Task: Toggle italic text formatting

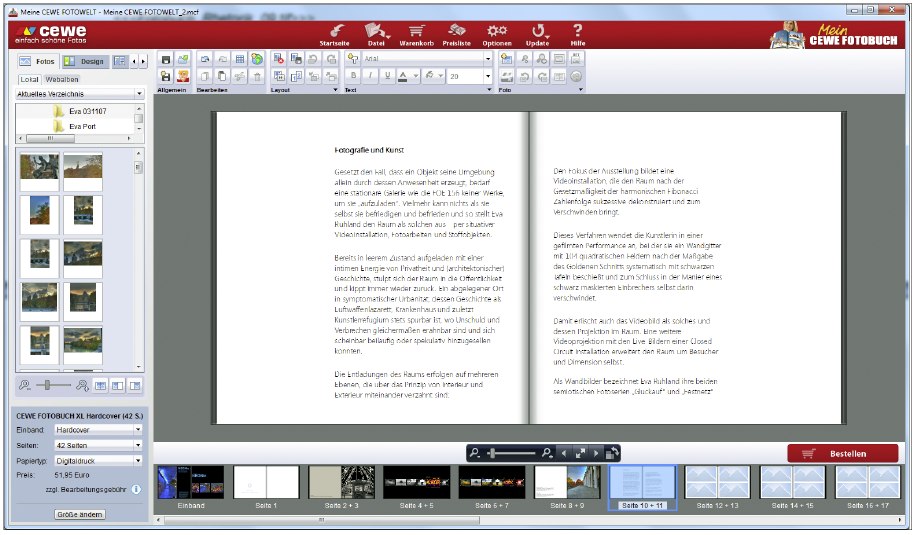Action: (x=370, y=76)
